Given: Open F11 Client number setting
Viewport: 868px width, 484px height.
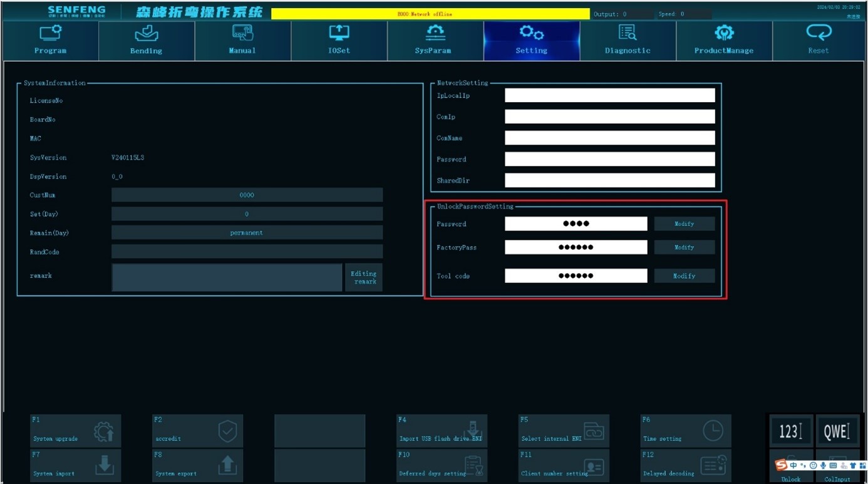Looking at the screenshot, I should click(564, 466).
